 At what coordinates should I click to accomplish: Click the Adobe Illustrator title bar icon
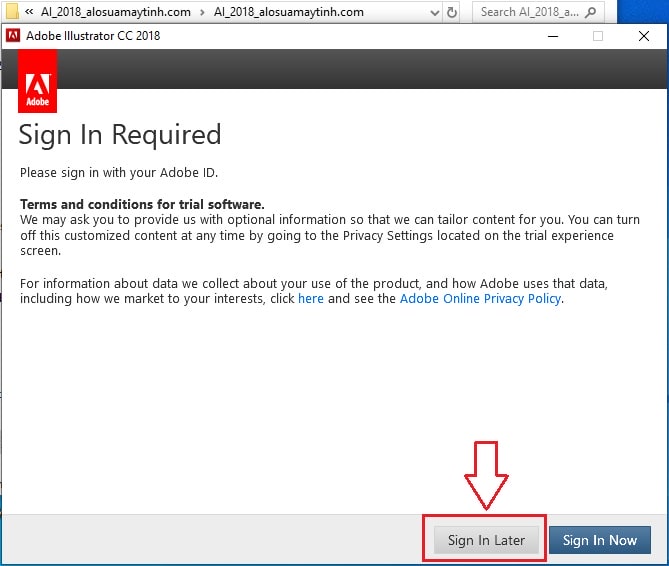(x=13, y=36)
